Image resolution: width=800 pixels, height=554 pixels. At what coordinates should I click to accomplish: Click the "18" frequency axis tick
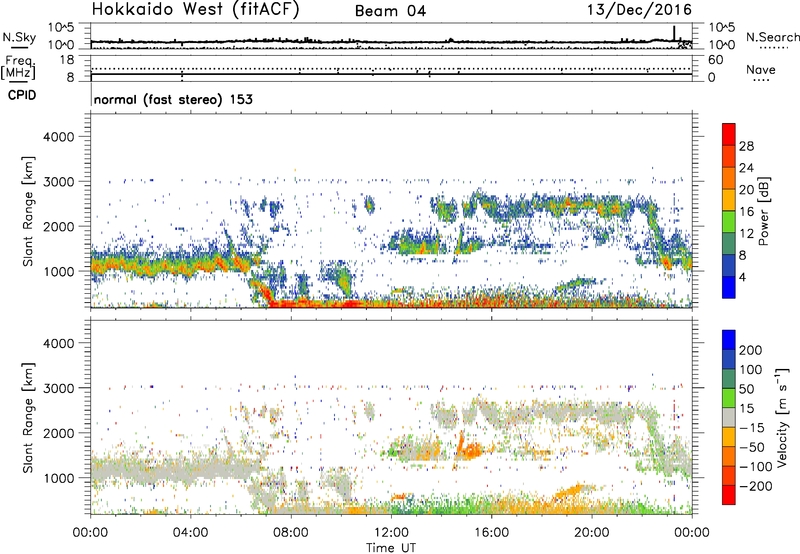click(67, 60)
